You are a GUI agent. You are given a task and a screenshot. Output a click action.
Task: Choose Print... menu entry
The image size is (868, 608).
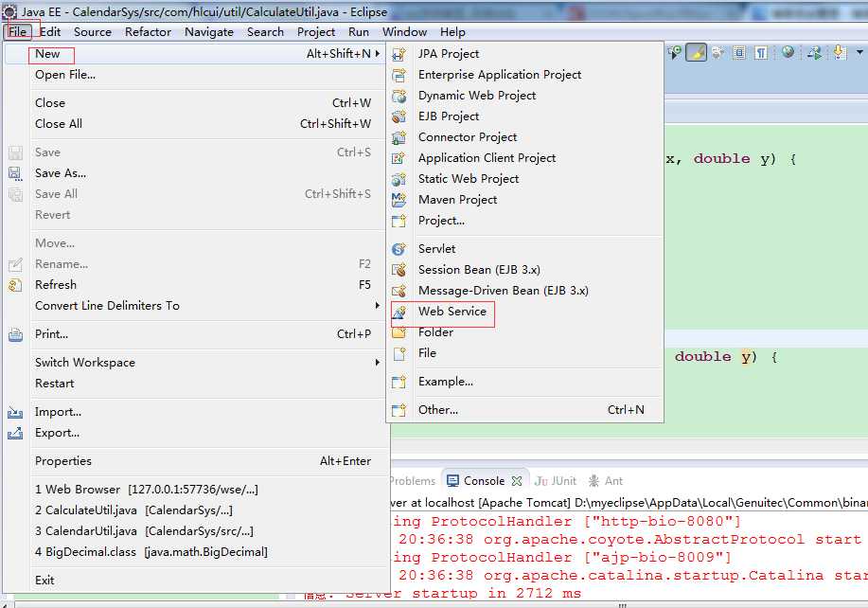click(197, 334)
